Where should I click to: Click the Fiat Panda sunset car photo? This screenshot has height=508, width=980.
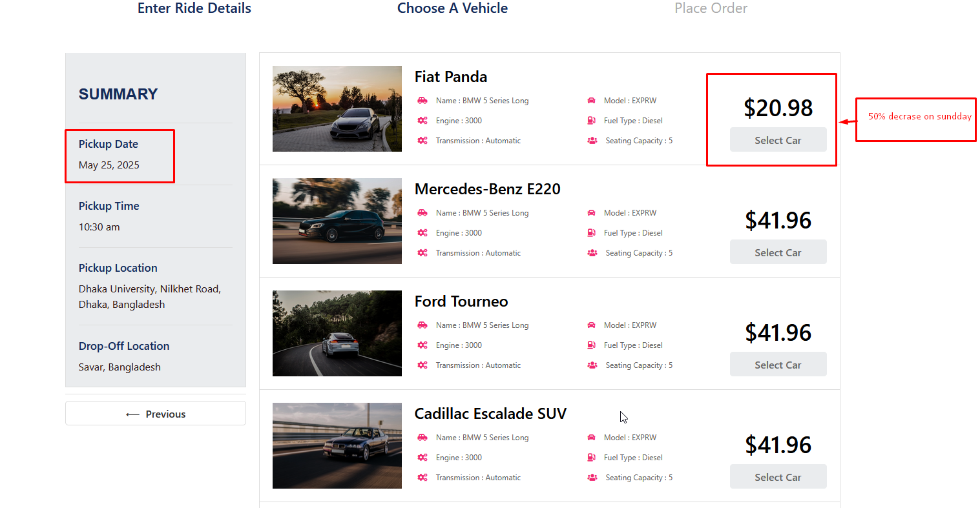pyautogui.click(x=337, y=109)
